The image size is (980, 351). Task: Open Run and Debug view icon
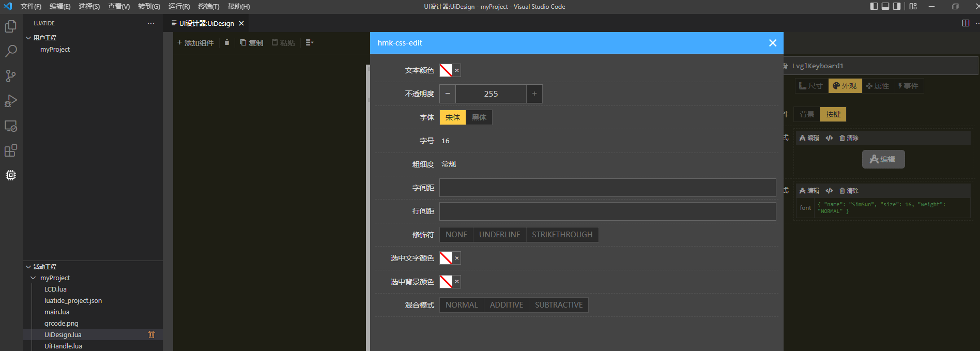[11, 101]
